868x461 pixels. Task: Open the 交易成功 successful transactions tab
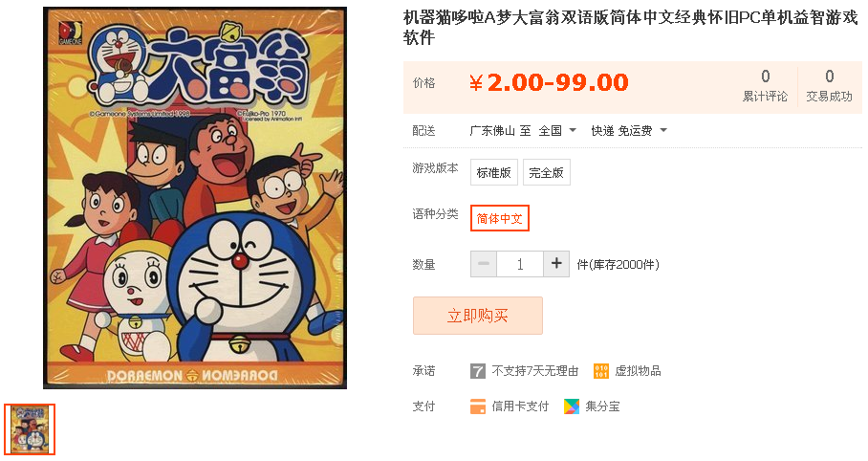829,86
